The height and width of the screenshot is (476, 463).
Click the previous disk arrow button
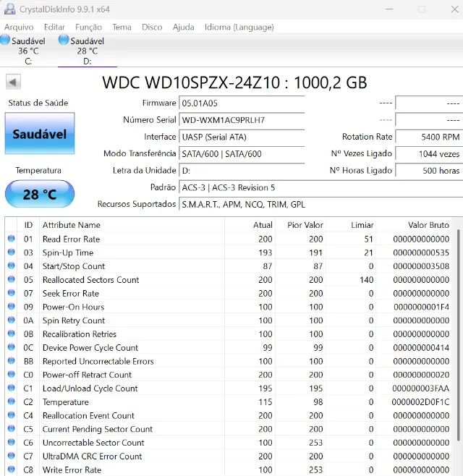[x=13, y=82]
